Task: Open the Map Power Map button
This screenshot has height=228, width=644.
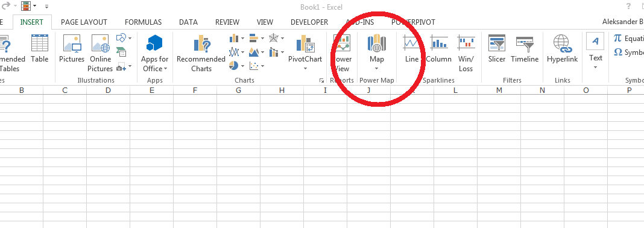Action: (376, 52)
